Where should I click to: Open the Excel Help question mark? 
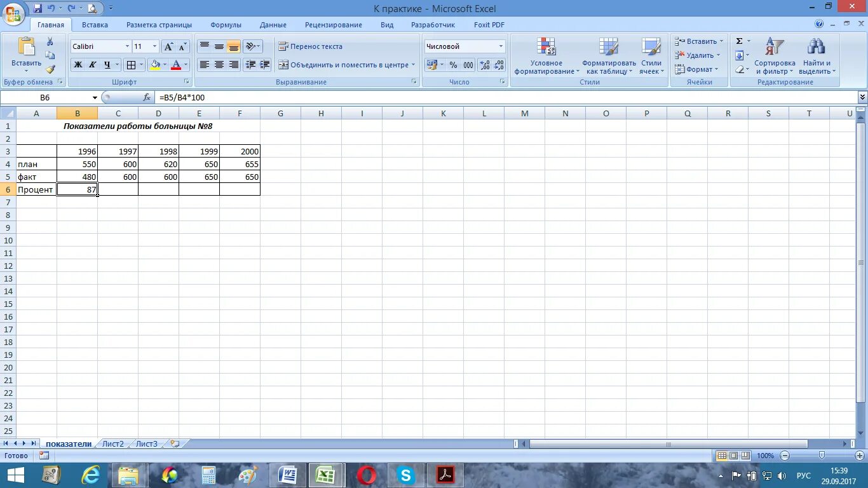click(x=819, y=24)
